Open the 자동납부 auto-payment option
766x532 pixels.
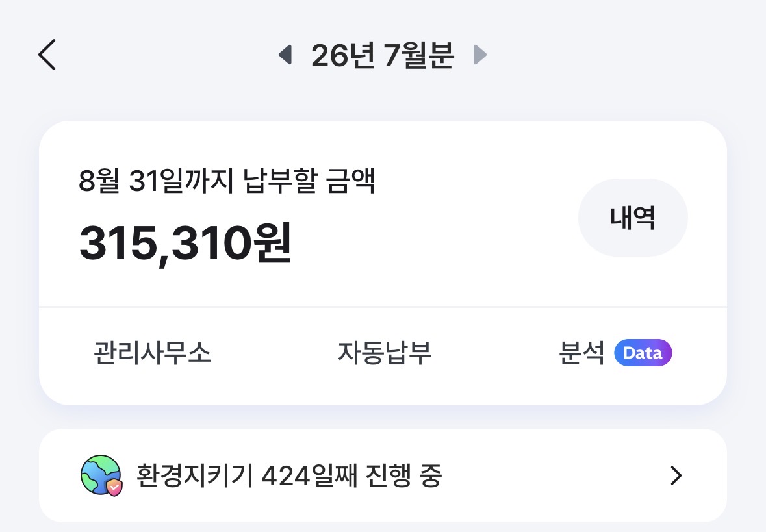[x=385, y=353]
